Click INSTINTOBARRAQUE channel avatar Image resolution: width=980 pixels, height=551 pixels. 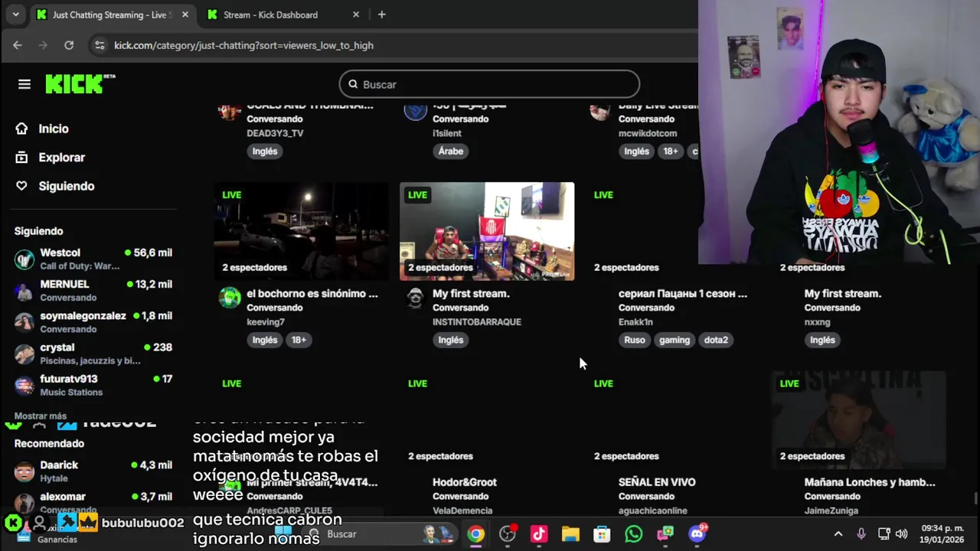click(415, 298)
